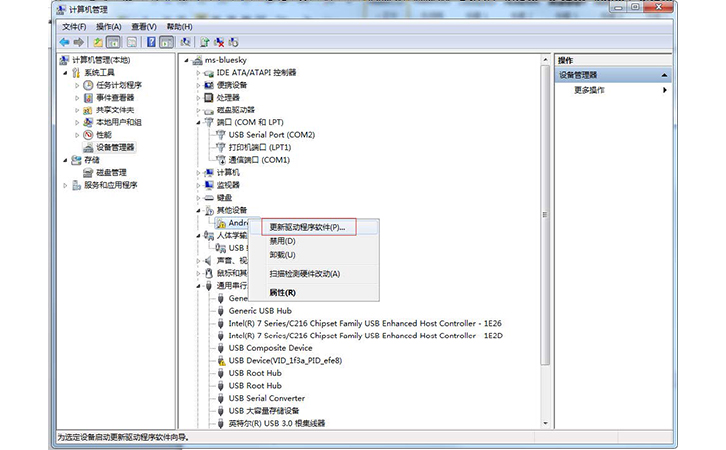Go back with the blue Back arrow
726x450 pixels.
pyautogui.click(x=64, y=43)
